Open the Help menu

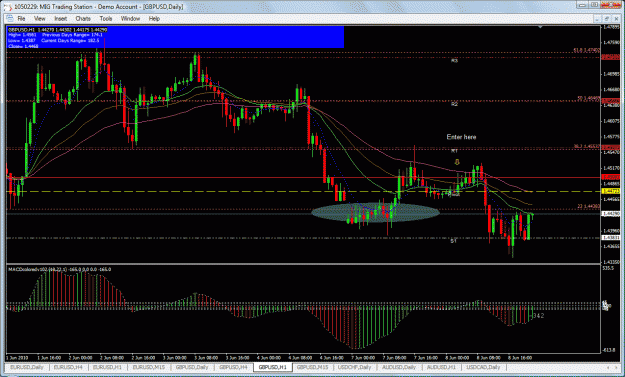click(x=154, y=19)
